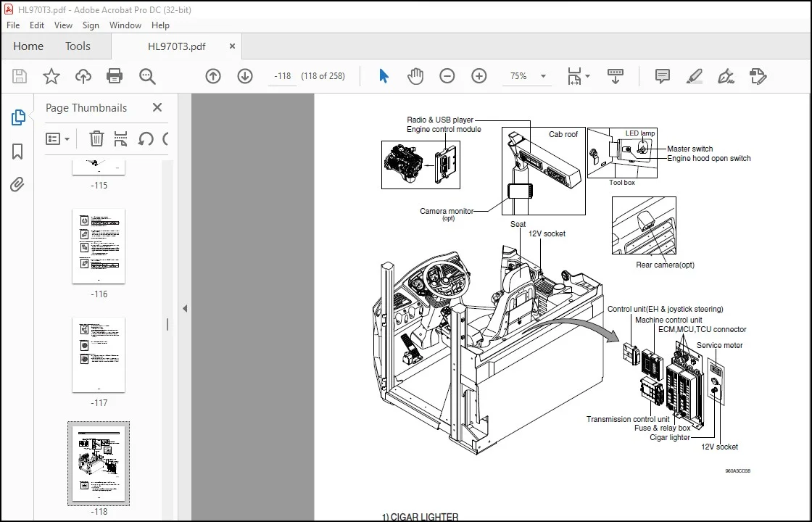Click the 'Master switch' label
812x522 pixels.
click(689, 149)
